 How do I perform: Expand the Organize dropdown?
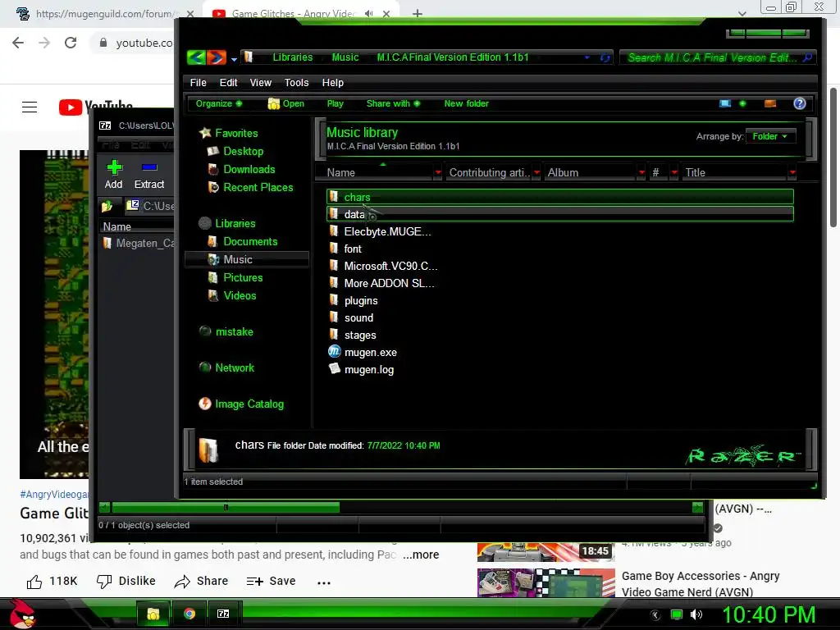(219, 103)
